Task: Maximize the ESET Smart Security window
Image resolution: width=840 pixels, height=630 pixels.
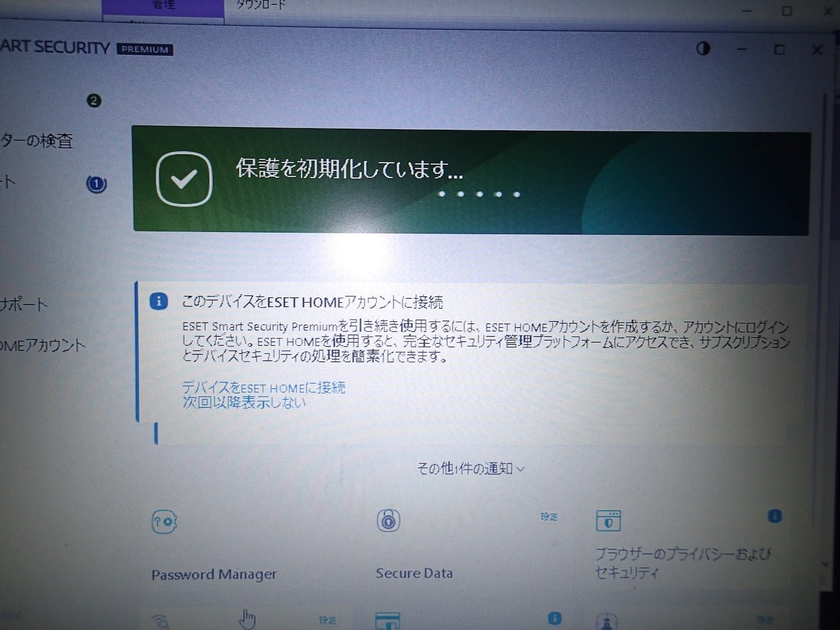Action: pos(779,50)
